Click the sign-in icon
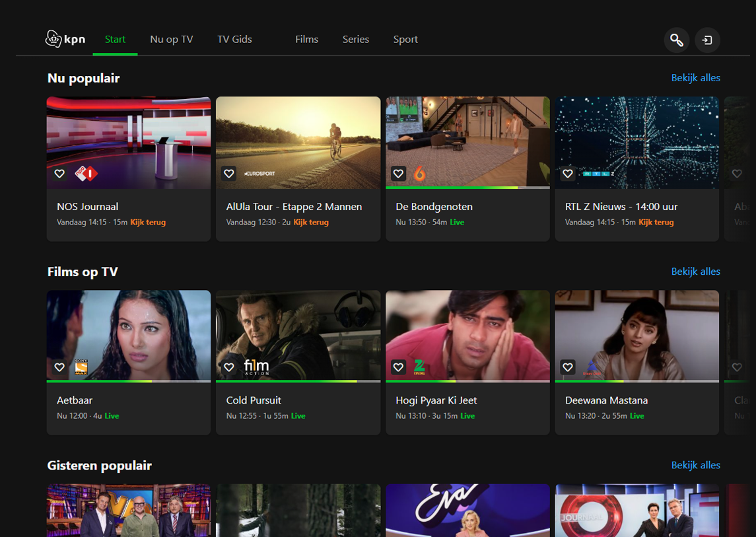The height and width of the screenshot is (537, 756). [x=707, y=40]
